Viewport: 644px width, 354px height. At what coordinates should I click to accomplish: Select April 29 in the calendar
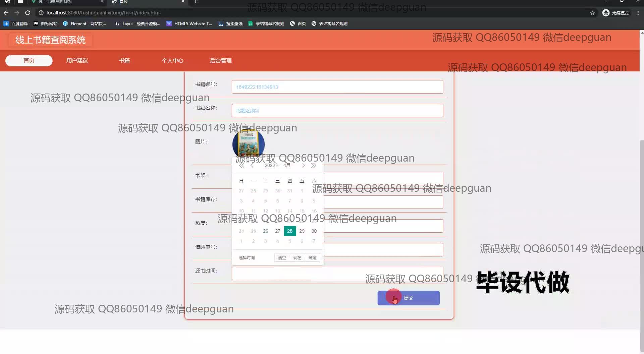point(302,231)
